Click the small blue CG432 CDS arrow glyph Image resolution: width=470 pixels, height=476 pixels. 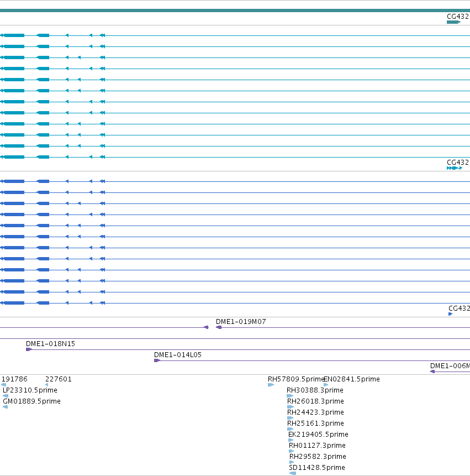[451, 314]
